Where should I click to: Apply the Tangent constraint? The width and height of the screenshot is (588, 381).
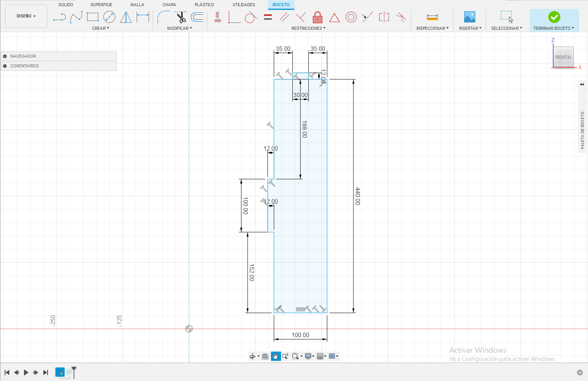(x=251, y=17)
